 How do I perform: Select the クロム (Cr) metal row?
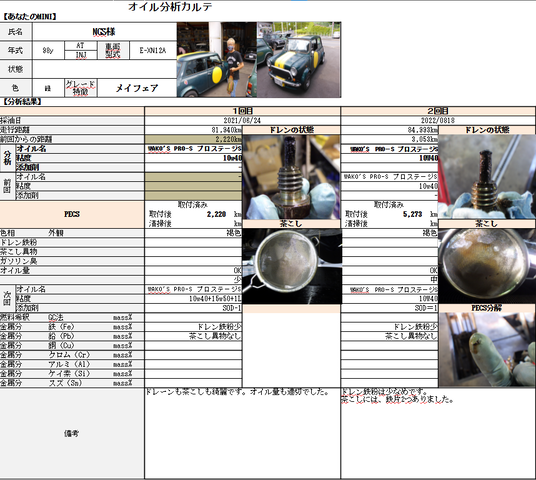point(72,355)
